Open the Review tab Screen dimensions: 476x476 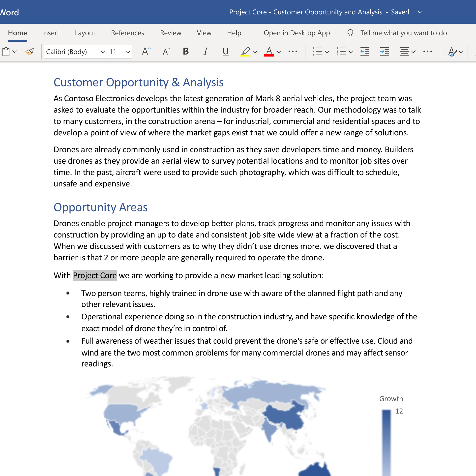tap(171, 33)
